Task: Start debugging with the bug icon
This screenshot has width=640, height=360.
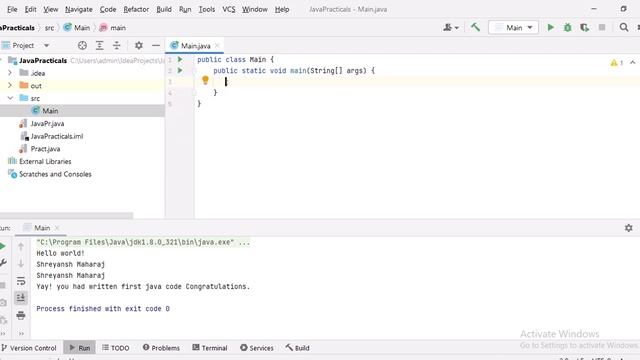Action: tap(567, 27)
